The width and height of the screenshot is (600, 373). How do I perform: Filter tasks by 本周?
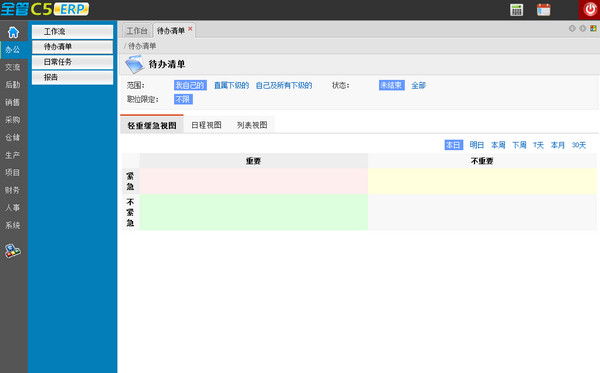tap(498, 145)
